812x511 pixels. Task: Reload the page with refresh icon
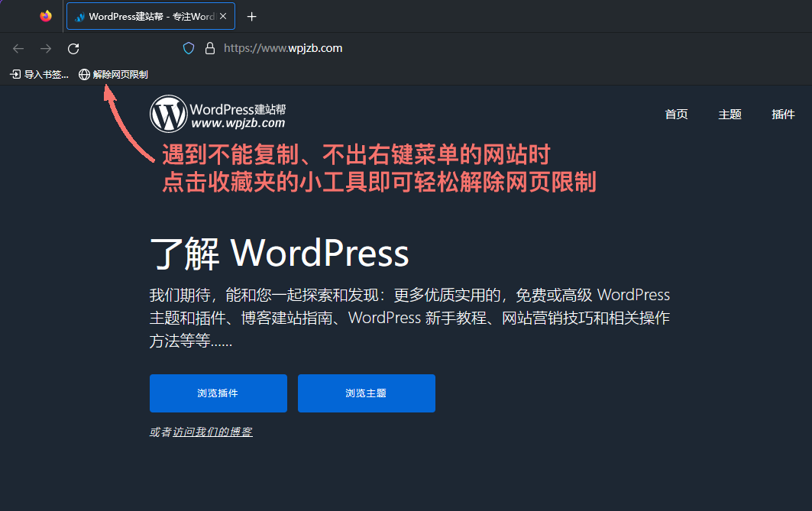(73, 49)
